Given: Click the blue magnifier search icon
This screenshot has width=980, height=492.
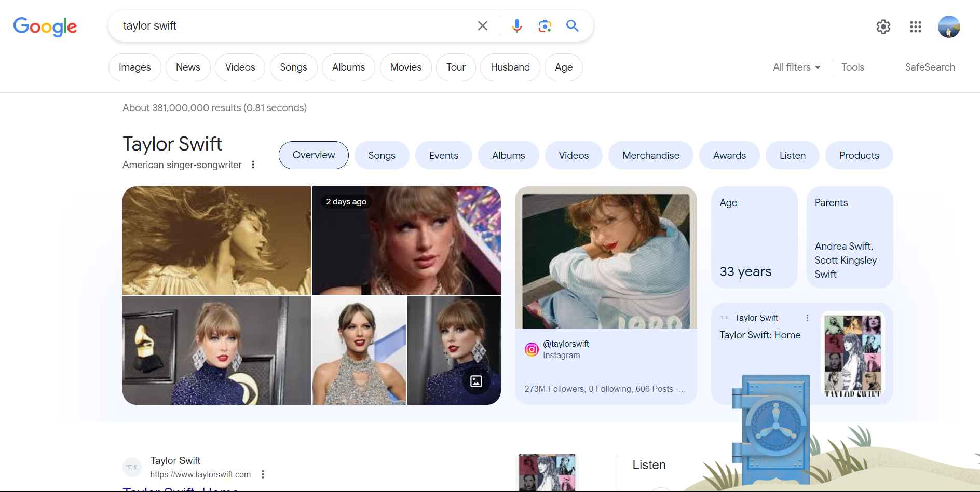Looking at the screenshot, I should 572,26.
